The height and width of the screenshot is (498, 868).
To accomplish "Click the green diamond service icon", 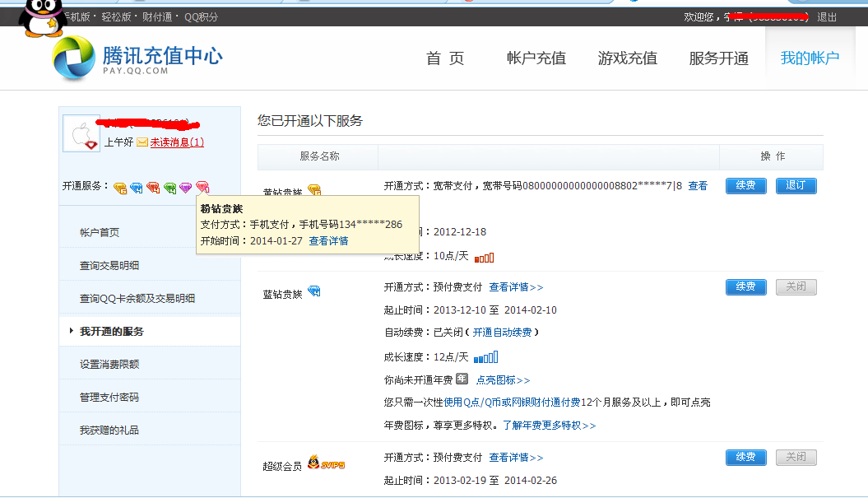I will (169, 188).
